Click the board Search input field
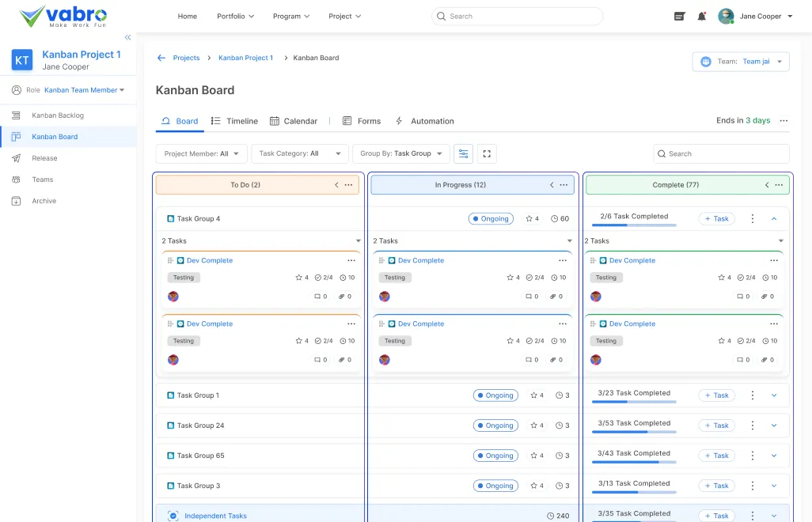The image size is (812, 522). pos(720,153)
